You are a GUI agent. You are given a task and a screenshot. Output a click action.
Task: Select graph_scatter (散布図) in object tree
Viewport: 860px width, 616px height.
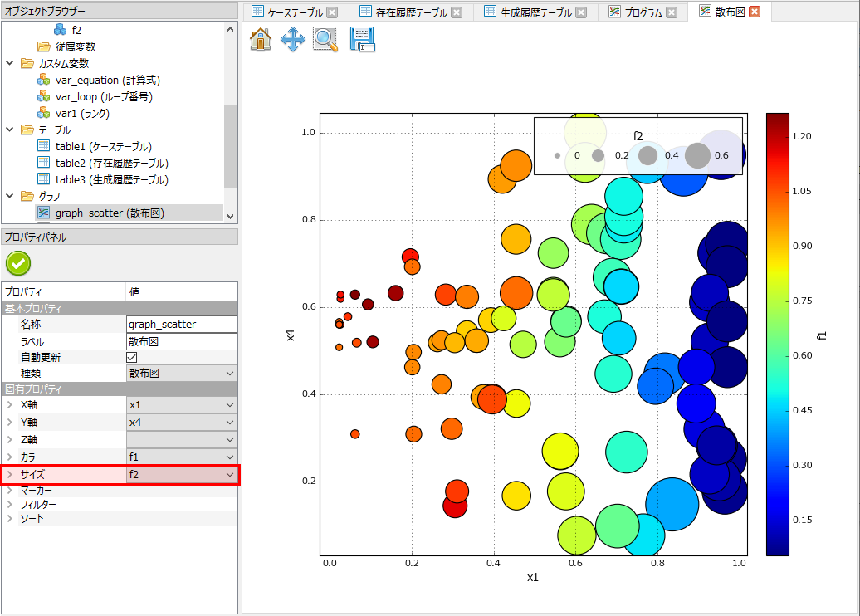[x=110, y=213]
